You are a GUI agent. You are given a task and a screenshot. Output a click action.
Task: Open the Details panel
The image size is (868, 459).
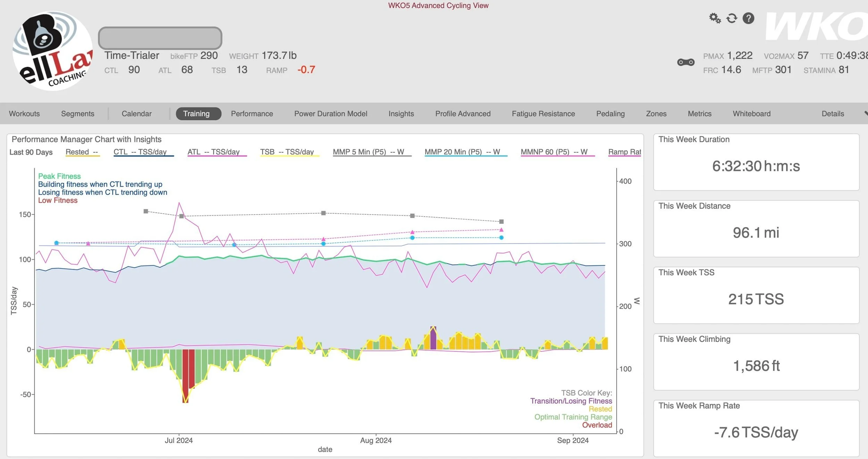point(833,114)
